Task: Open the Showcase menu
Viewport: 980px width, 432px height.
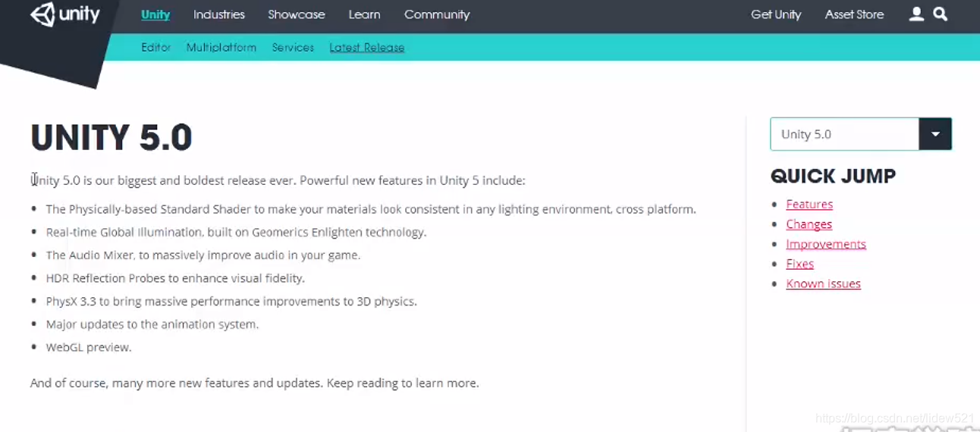Action: point(297,14)
